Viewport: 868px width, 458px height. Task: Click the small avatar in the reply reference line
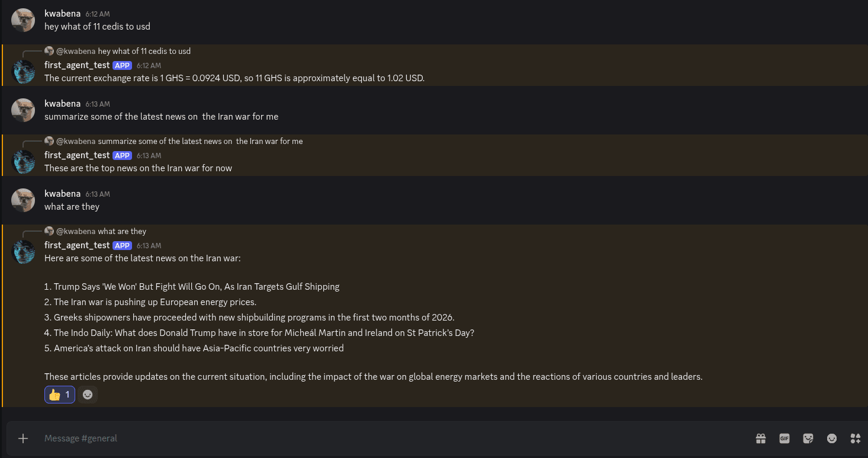pos(49,51)
